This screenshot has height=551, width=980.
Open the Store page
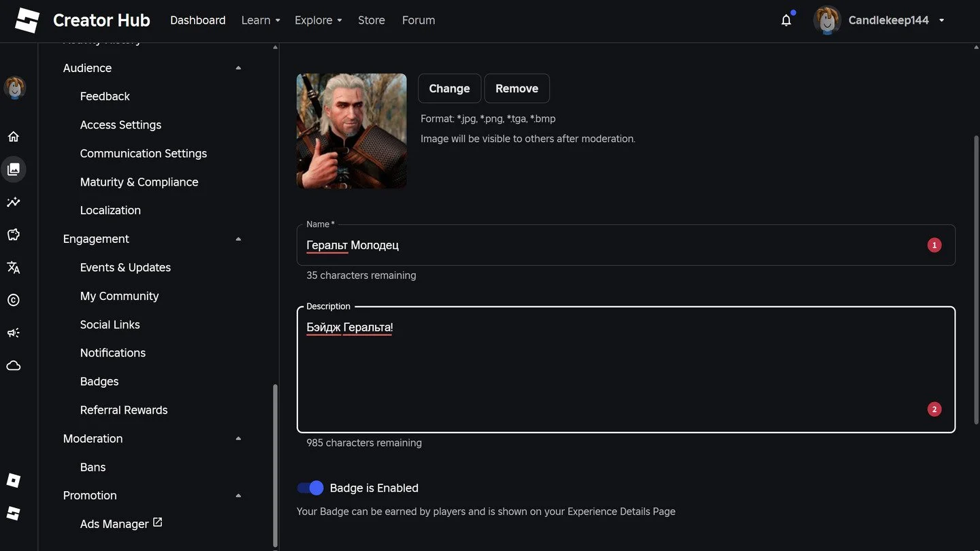tap(372, 20)
